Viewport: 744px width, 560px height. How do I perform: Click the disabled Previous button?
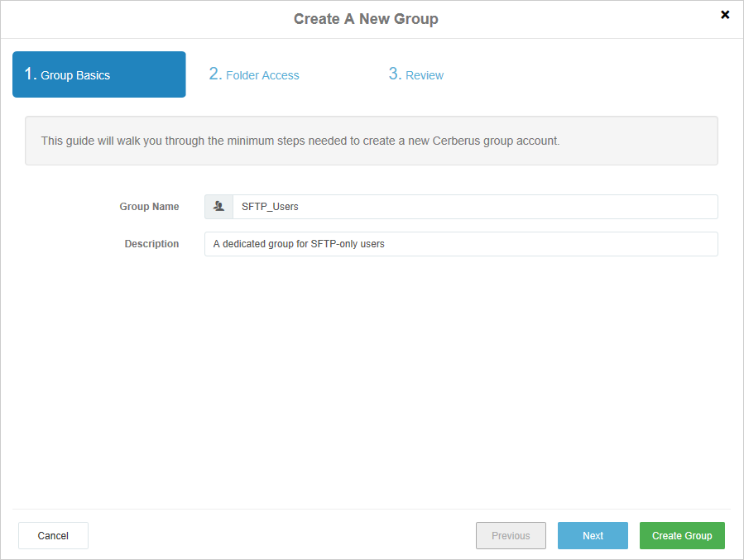pyautogui.click(x=511, y=535)
